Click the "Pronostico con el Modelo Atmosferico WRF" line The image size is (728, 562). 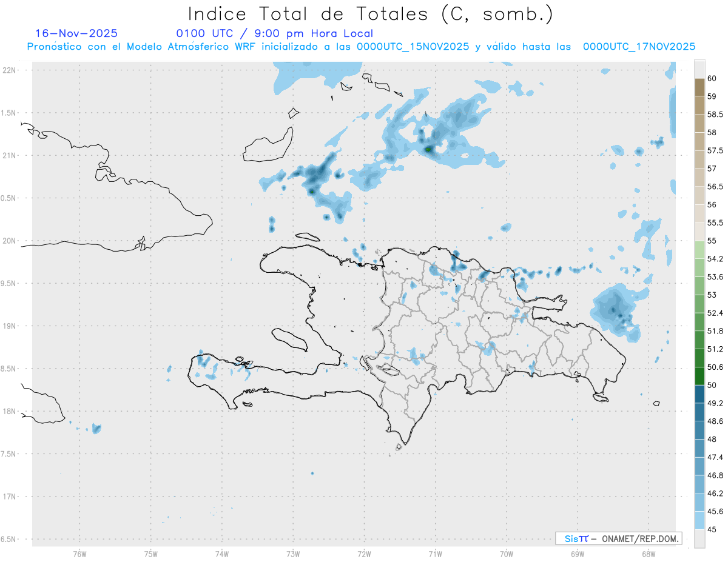[361, 47]
